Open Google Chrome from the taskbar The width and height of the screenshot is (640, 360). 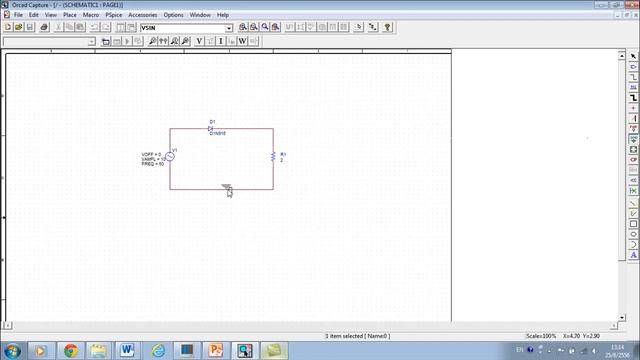[x=71, y=351]
